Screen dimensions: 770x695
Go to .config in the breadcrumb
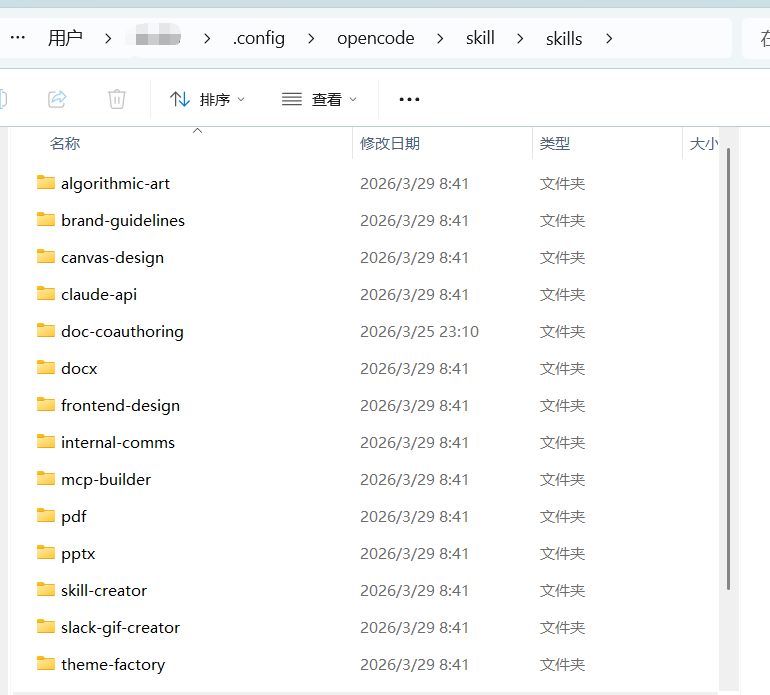pyautogui.click(x=259, y=38)
